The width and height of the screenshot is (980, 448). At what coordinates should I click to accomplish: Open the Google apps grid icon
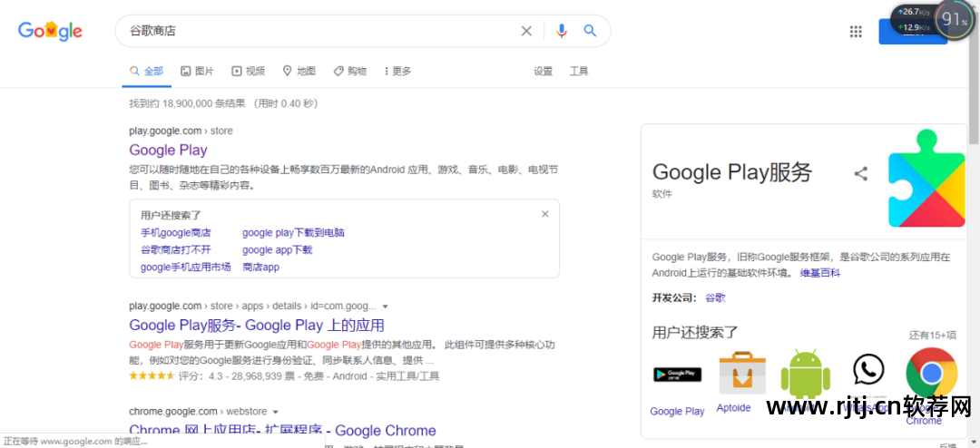tap(856, 31)
